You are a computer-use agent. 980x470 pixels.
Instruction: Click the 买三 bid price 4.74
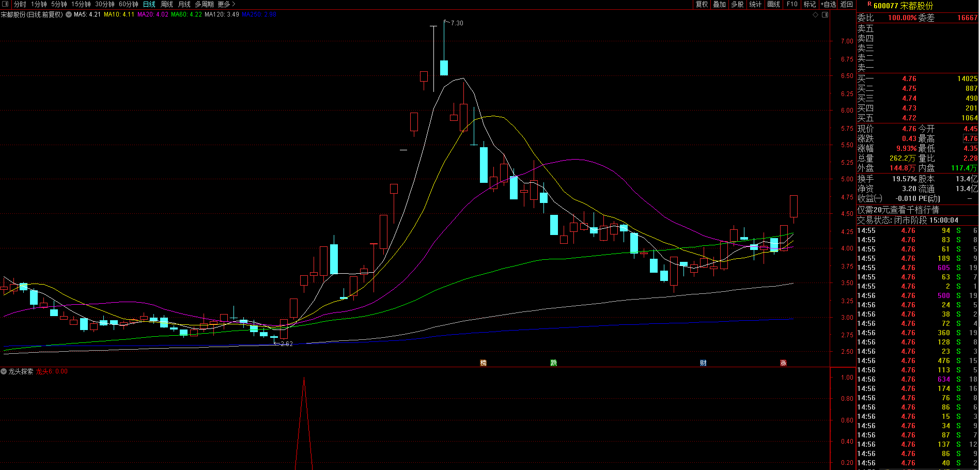coord(909,98)
